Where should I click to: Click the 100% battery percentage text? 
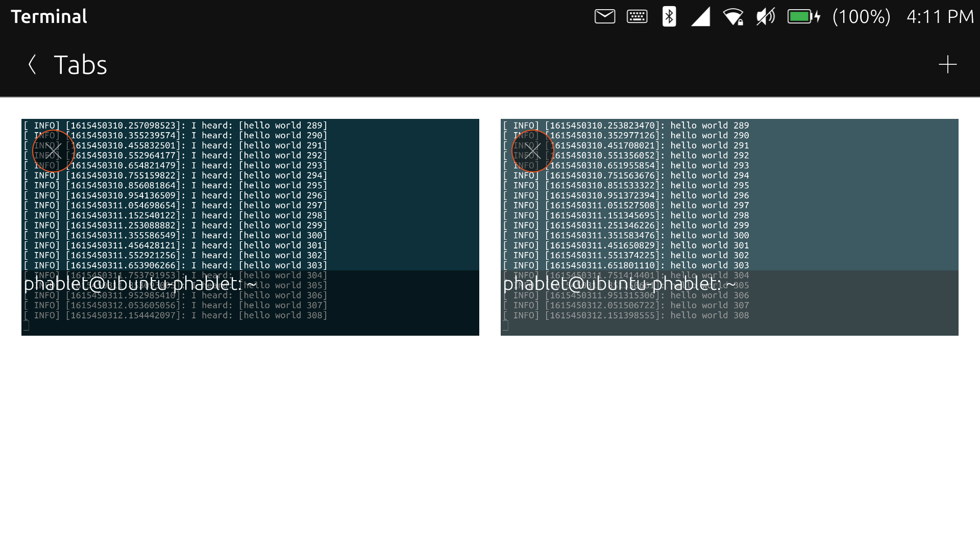[x=861, y=17]
